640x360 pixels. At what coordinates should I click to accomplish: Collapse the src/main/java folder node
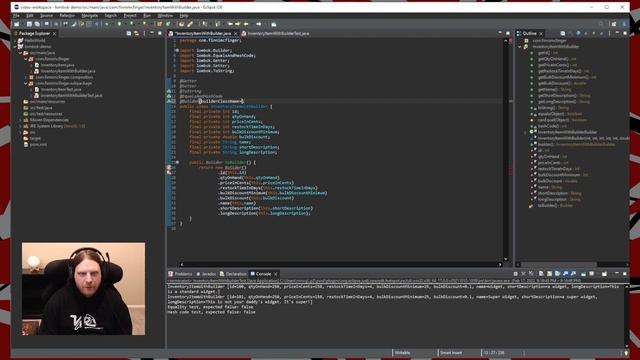click(x=20, y=53)
